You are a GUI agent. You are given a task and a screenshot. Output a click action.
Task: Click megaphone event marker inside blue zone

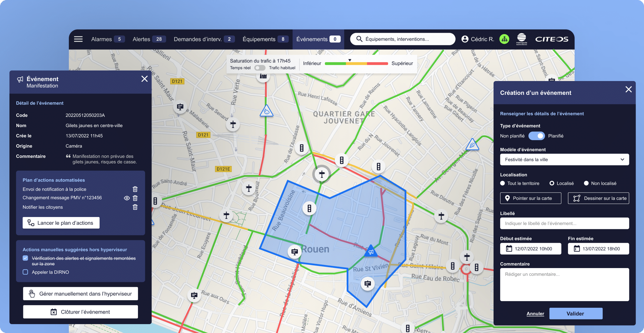[371, 251]
